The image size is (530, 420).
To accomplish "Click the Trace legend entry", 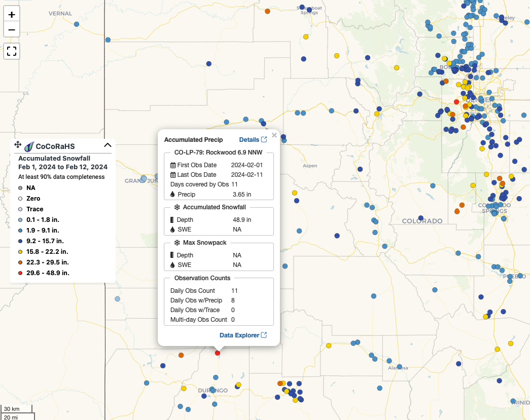I will click(x=34, y=209).
